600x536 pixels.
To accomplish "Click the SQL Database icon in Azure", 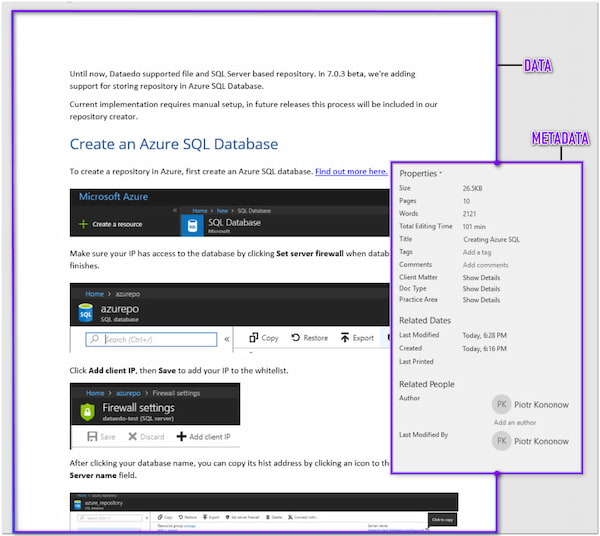I will click(193, 226).
